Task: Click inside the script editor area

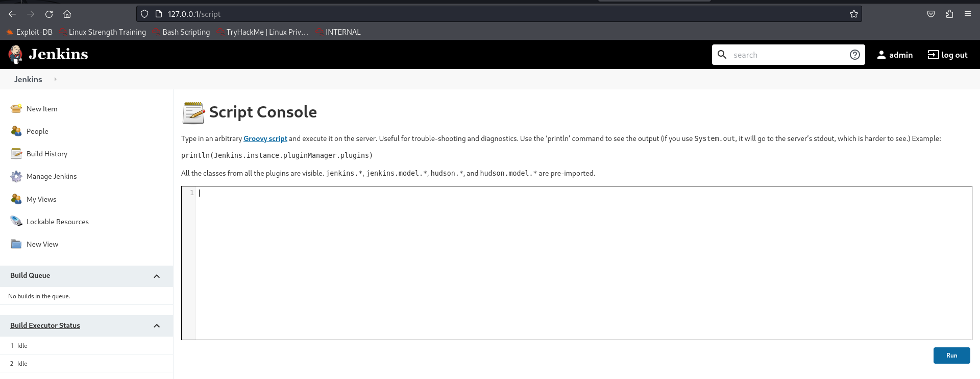Action: click(582, 263)
